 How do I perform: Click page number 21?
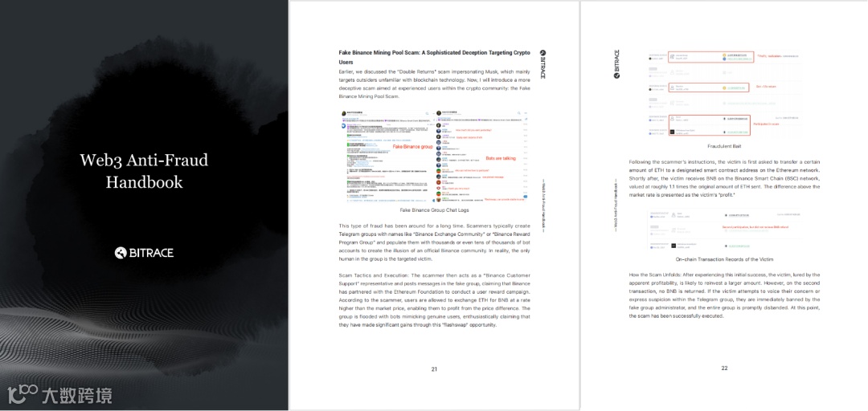coord(434,369)
